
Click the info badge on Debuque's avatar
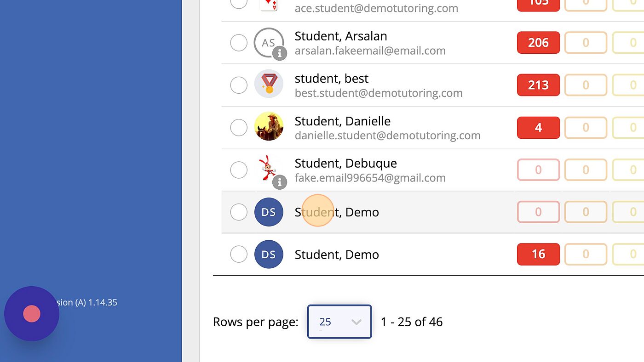tap(280, 182)
